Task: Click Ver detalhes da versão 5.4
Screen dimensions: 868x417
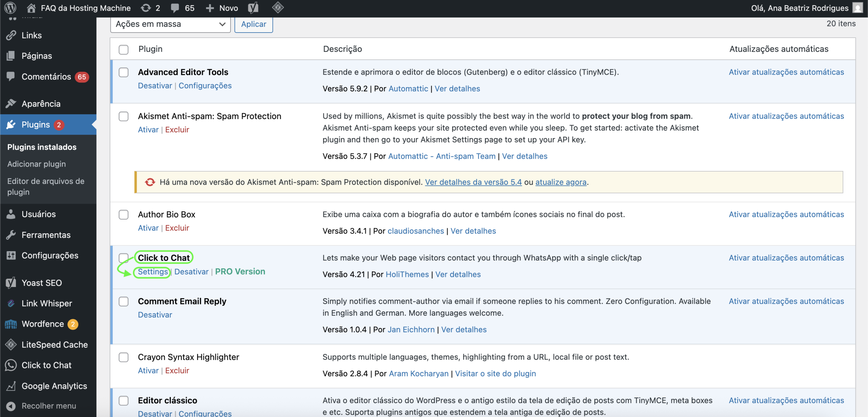Action: click(x=473, y=182)
